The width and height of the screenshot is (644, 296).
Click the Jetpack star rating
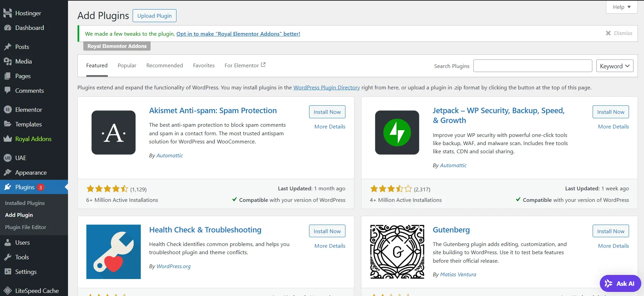(391, 189)
